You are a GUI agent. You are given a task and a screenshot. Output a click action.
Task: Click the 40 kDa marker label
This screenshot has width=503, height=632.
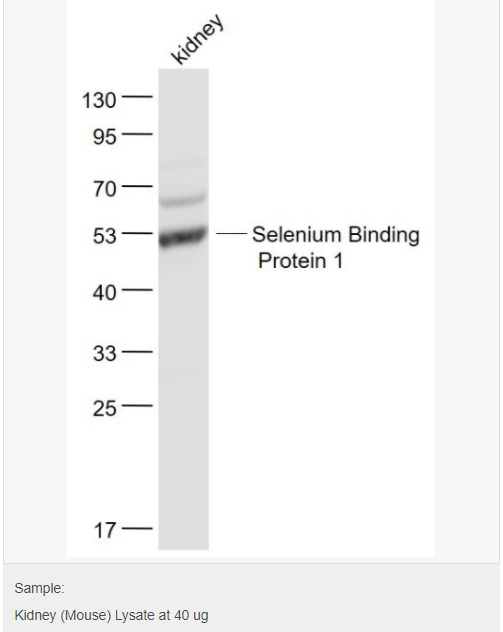coord(105,293)
